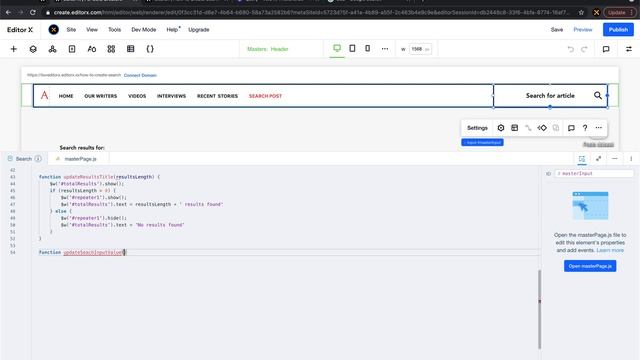This screenshot has height=360, width=640.
Task: Click the browser Update button
Action: click(x=619, y=13)
